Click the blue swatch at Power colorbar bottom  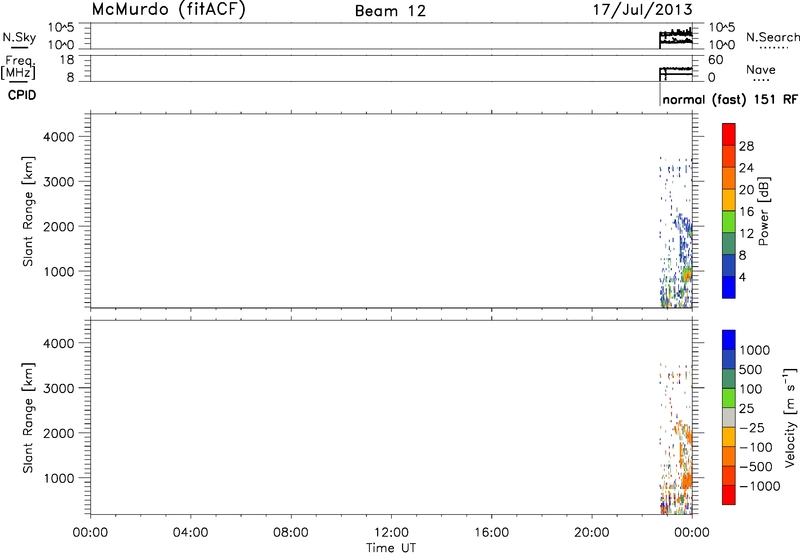[x=729, y=287]
